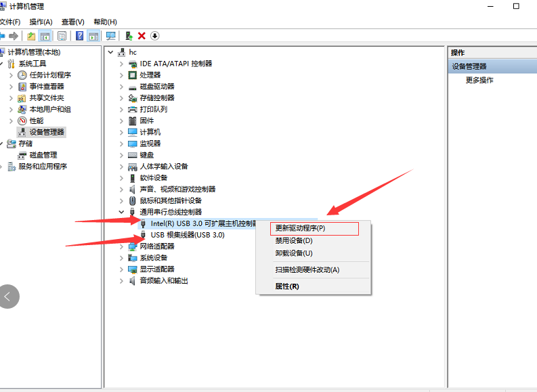Collapse the 通用串行总线控制器 category

click(122, 212)
